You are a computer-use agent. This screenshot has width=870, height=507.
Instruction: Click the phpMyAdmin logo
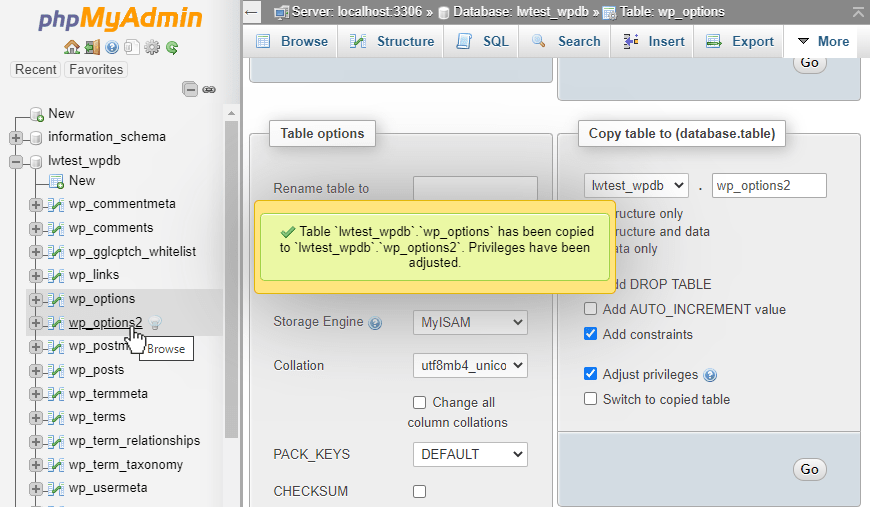click(120, 18)
